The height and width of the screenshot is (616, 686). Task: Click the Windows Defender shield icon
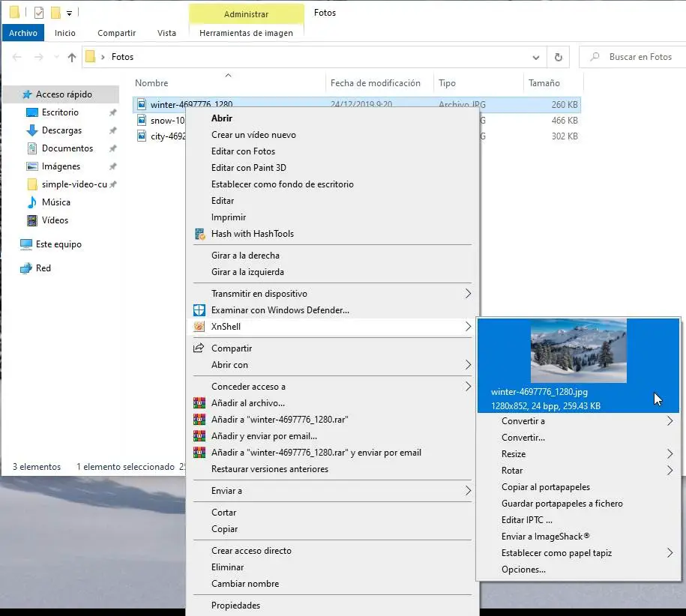pyautogui.click(x=199, y=310)
